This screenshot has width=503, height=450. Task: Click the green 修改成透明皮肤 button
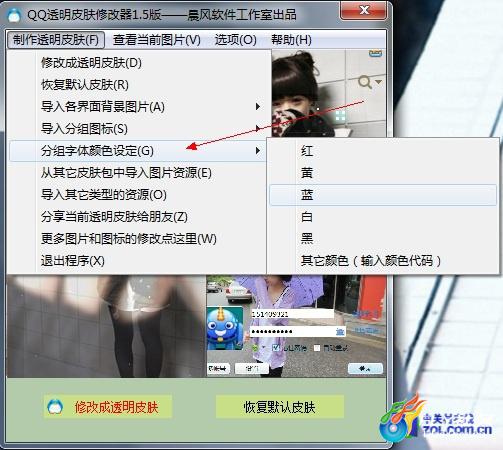[108, 407]
